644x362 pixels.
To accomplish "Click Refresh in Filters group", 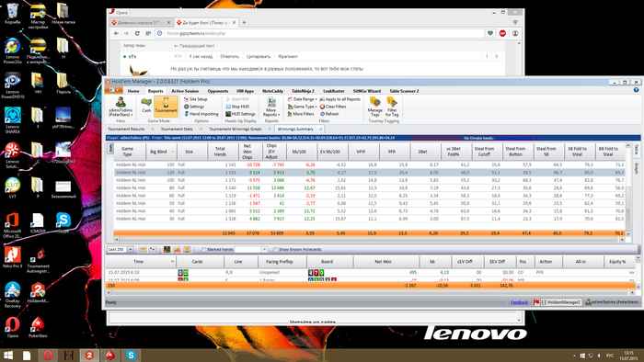I will (x=329, y=114).
